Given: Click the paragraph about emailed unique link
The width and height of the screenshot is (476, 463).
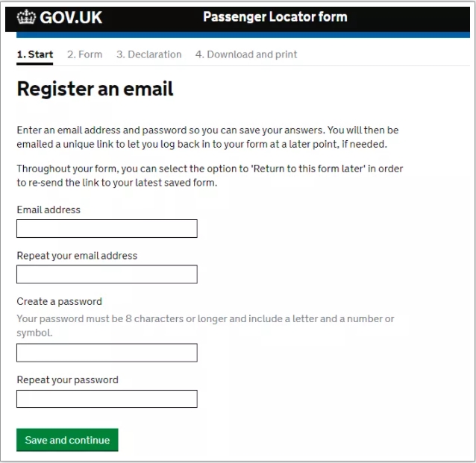Looking at the screenshot, I should tap(207, 137).
